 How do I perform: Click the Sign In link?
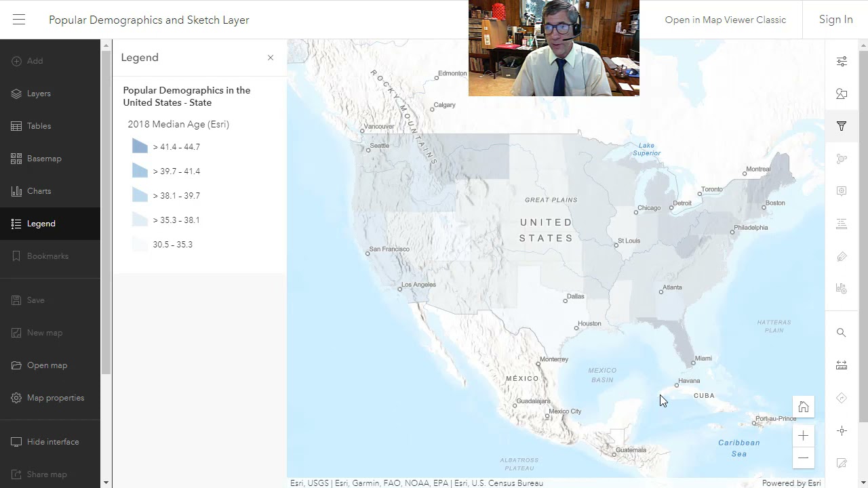pyautogui.click(x=835, y=20)
